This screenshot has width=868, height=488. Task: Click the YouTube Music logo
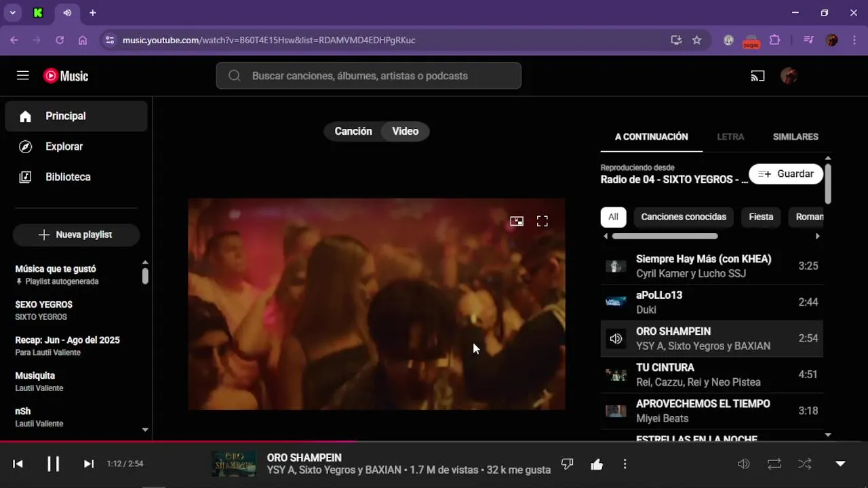pyautogui.click(x=66, y=76)
